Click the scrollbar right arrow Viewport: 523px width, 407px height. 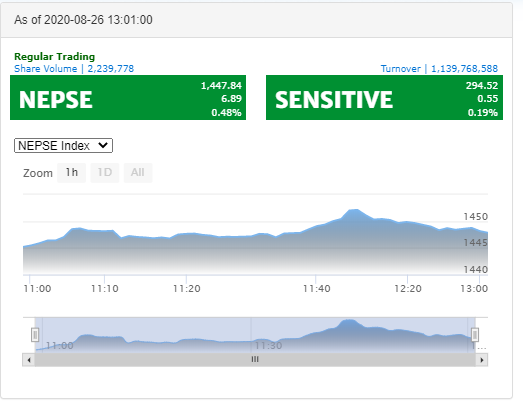pyautogui.click(x=482, y=360)
